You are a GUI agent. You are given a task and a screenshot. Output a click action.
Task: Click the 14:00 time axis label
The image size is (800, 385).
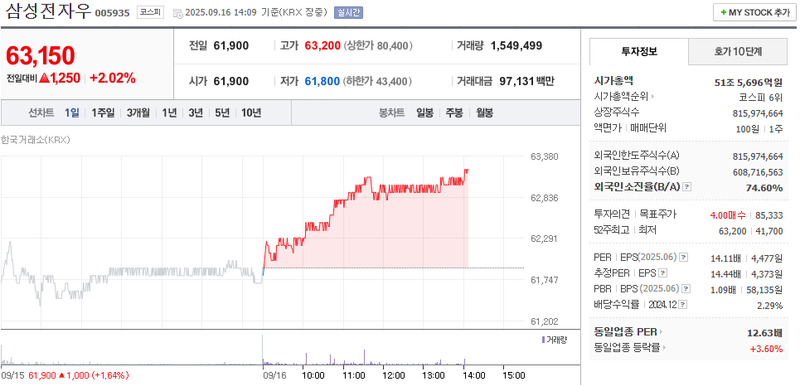(x=473, y=375)
